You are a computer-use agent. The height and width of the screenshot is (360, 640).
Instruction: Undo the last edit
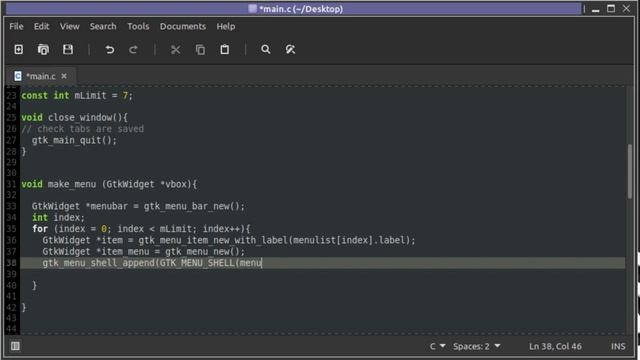click(109, 49)
